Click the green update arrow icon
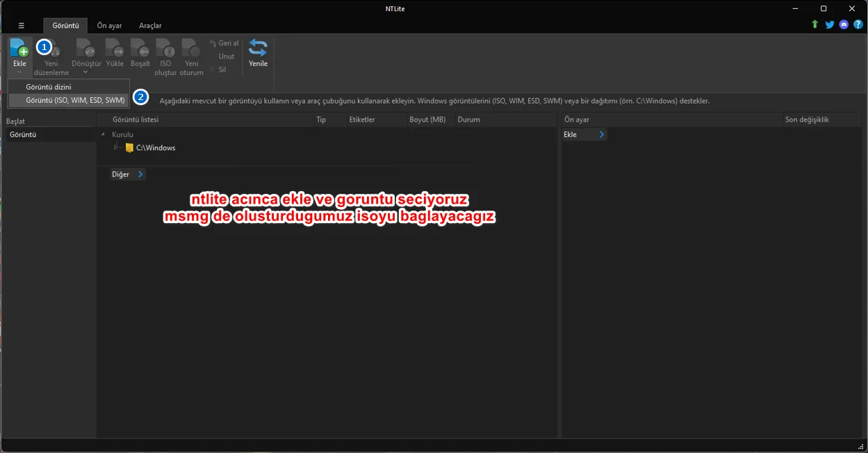868x453 pixels. (814, 24)
